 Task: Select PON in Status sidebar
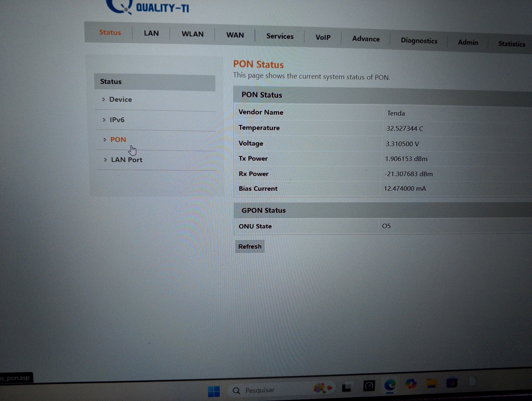[x=118, y=140]
